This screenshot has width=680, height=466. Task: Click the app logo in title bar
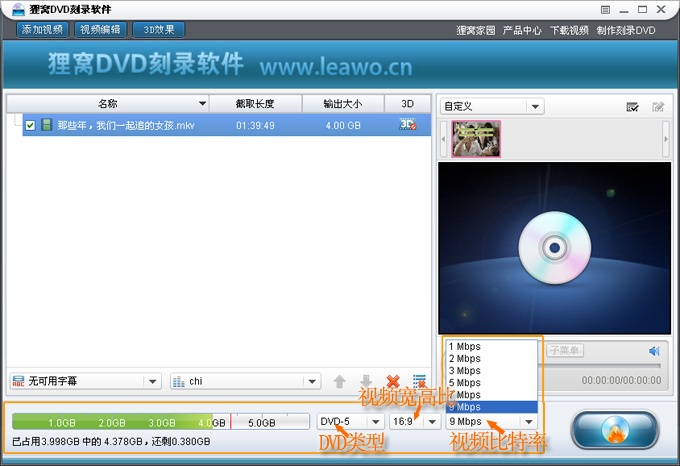[x=18, y=9]
